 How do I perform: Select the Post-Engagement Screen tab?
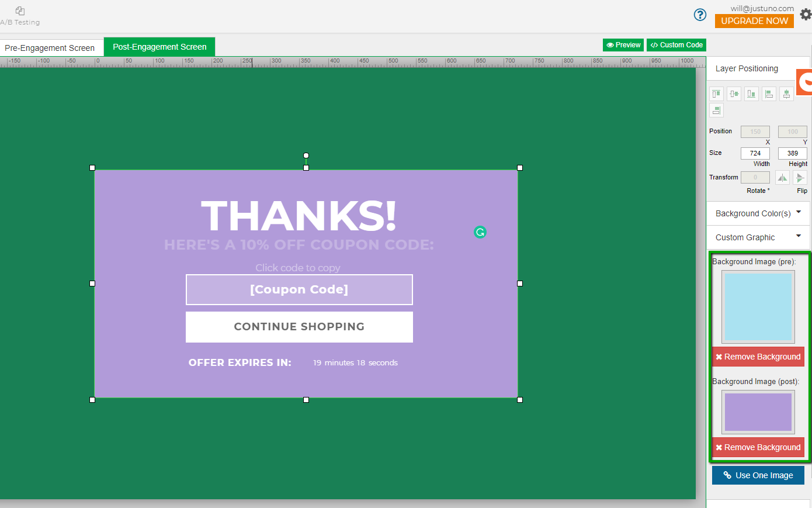point(159,47)
